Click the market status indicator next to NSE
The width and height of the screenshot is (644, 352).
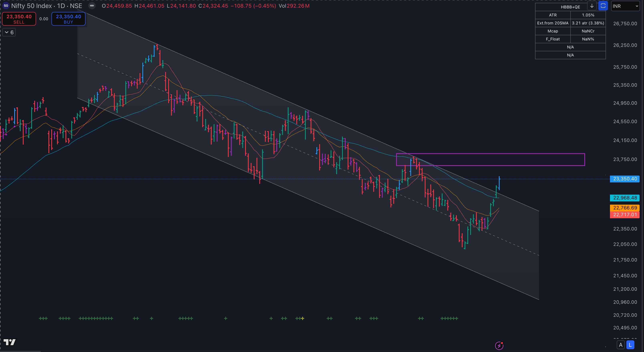click(92, 6)
